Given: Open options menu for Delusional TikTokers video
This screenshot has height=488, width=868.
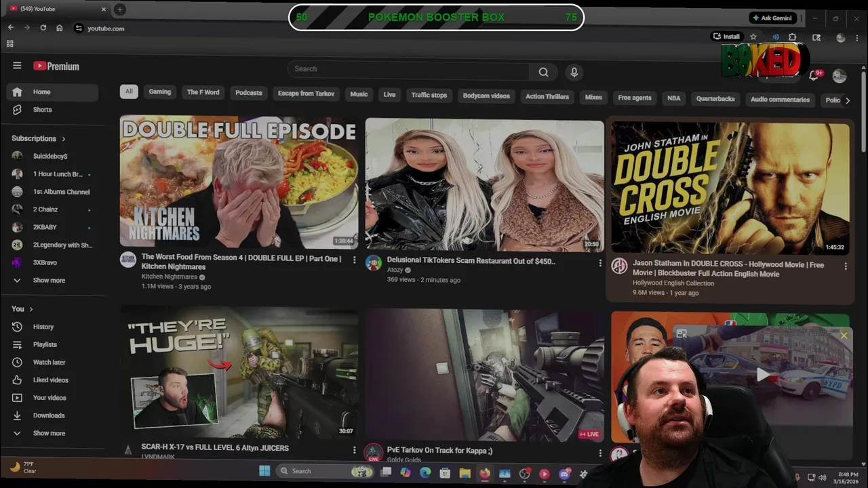Looking at the screenshot, I should coord(599,263).
